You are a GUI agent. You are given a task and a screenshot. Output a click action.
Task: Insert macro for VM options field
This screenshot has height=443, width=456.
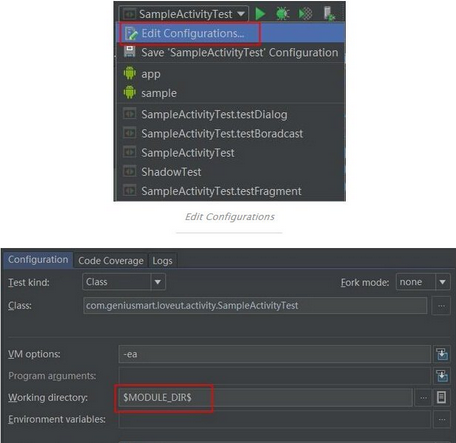pos(442,354)
